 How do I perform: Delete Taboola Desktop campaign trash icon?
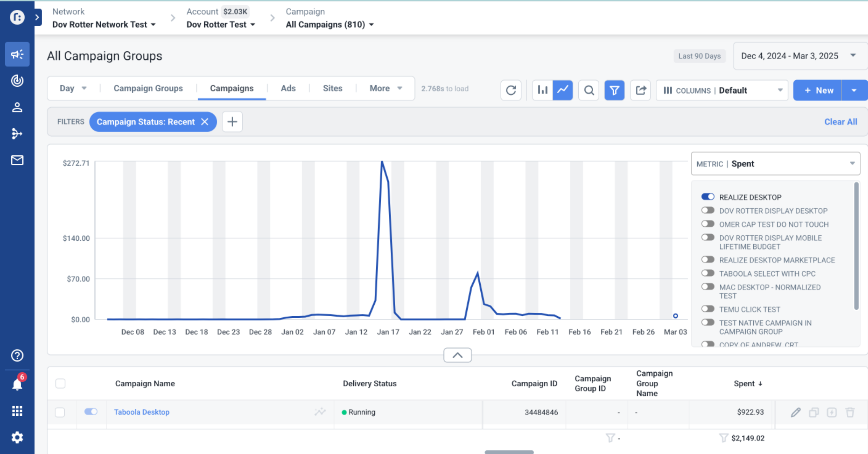tap(850, 412)
